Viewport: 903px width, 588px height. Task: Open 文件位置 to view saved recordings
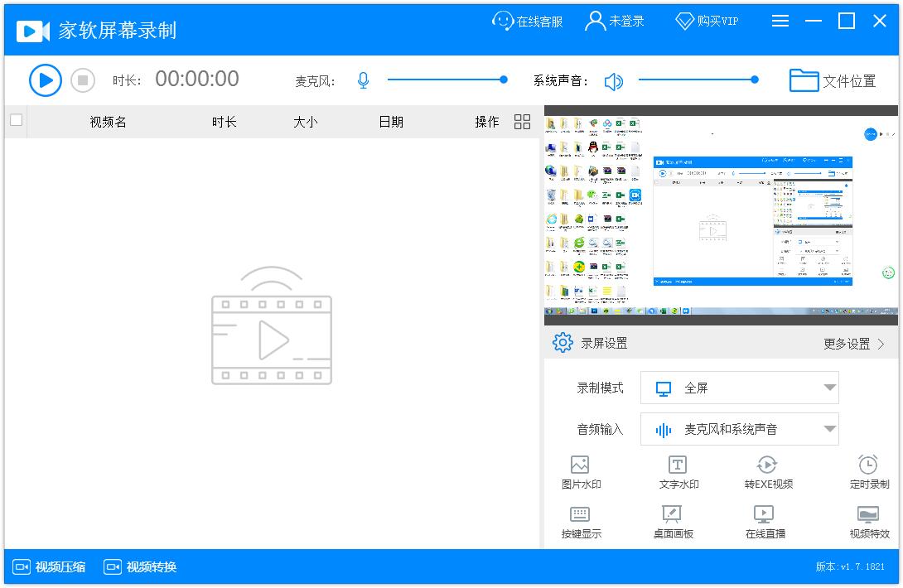click(831, 80)
